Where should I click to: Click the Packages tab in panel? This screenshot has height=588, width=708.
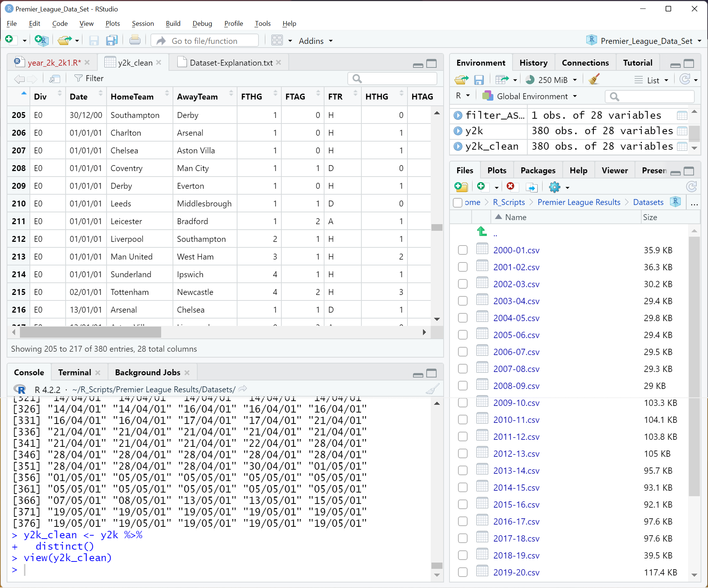click(538, 170)
